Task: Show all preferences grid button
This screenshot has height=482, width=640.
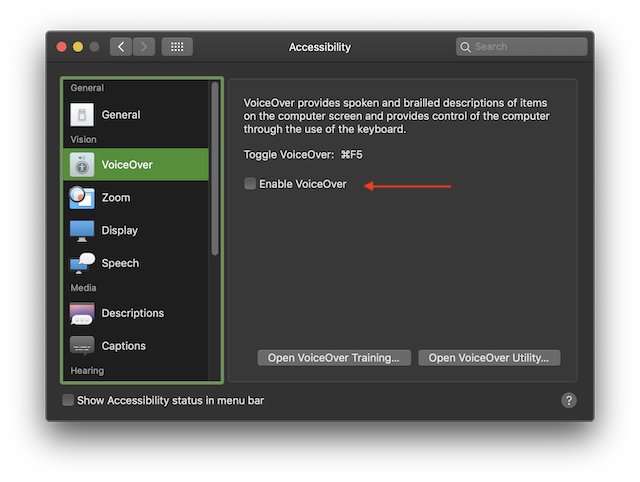Action: click(x=177, y=47)
